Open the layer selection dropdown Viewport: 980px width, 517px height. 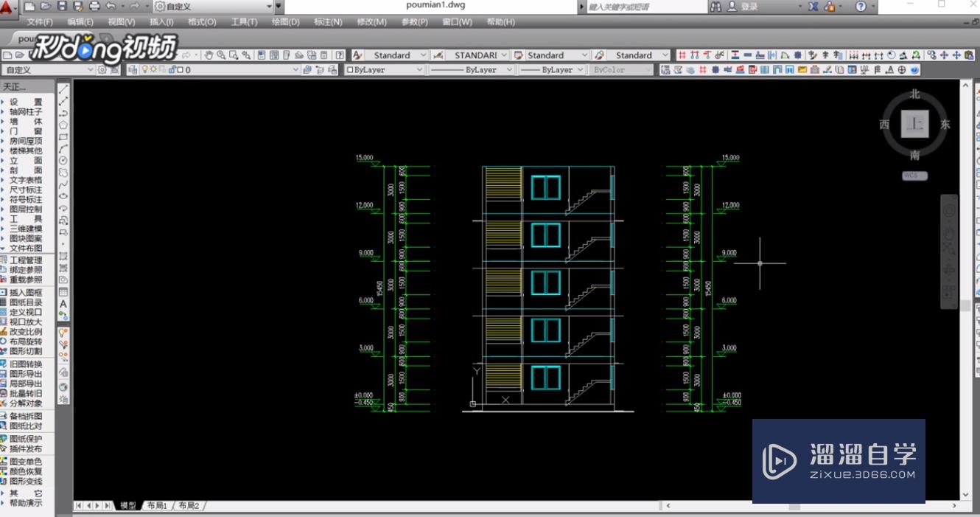(x=295, y=69)
